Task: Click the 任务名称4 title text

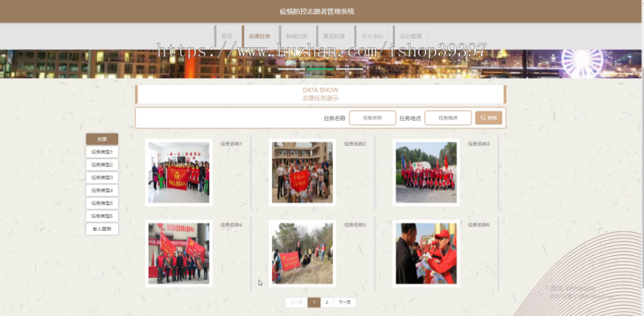Action: 231,225
